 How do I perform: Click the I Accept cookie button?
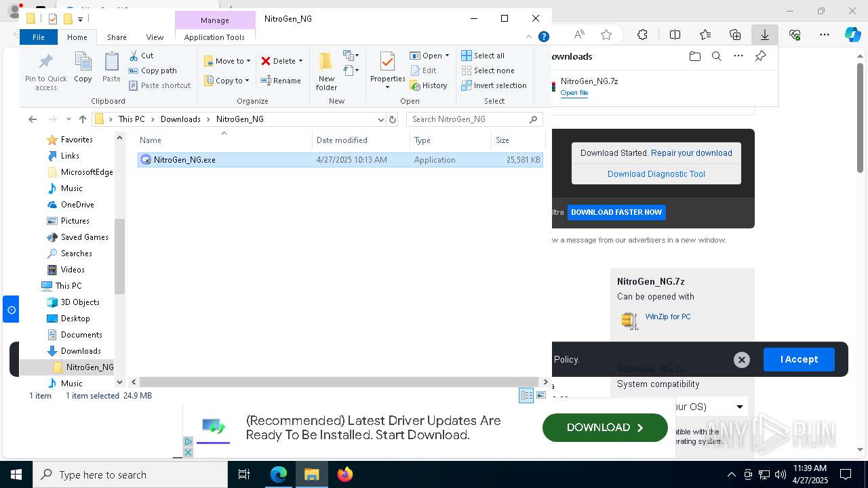pos(799,359)
